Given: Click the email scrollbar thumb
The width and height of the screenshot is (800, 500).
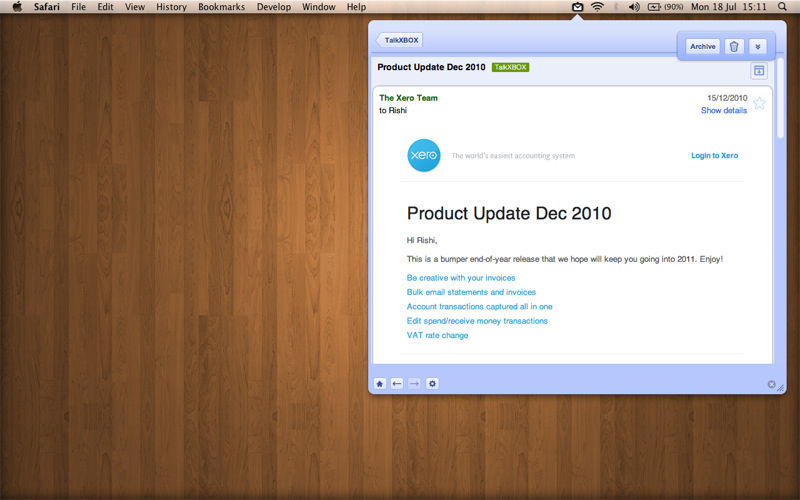Looking at the screenshot, I should 780,98.
